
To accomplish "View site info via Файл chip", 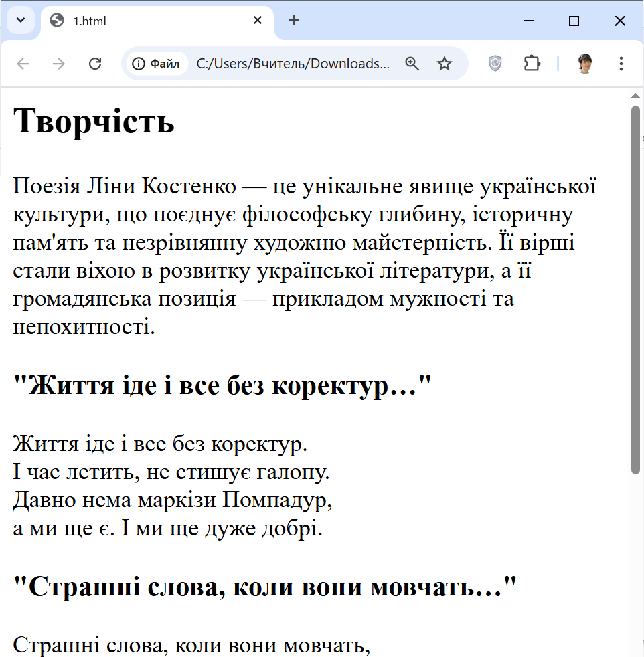I will [157, 64].
